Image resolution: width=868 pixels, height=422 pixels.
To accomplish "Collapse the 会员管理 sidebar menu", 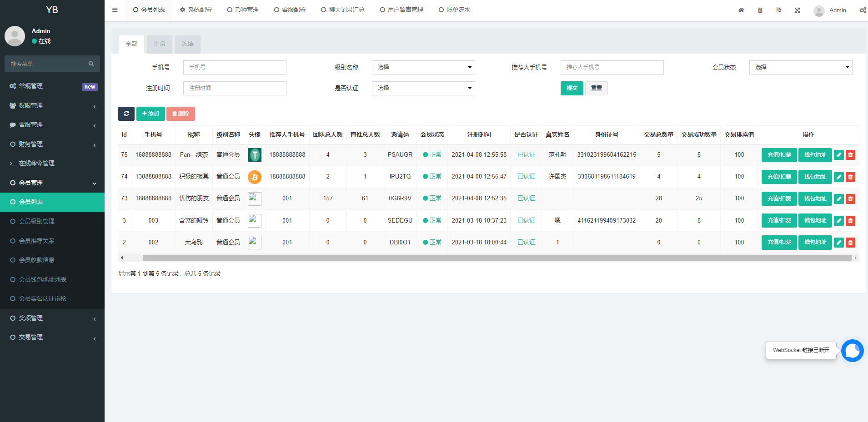I will [x=52, y=183].
